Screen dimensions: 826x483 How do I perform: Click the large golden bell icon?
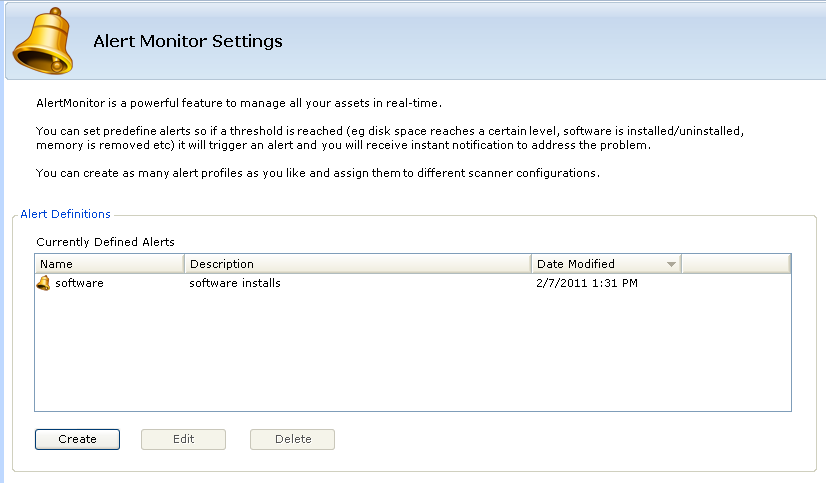pos(43,41)
